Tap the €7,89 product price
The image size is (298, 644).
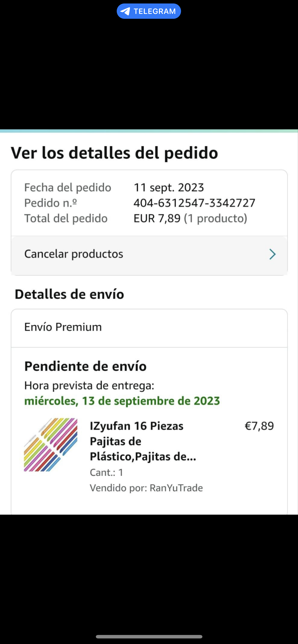pyautogui.click(x=259, y=426)
